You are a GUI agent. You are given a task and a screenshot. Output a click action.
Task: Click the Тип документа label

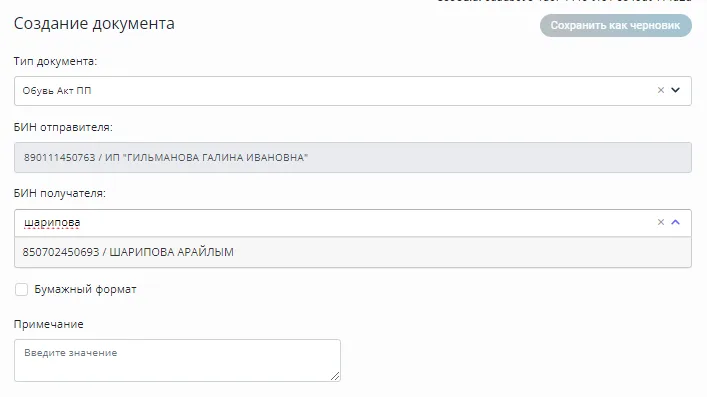tap(55, 61)
